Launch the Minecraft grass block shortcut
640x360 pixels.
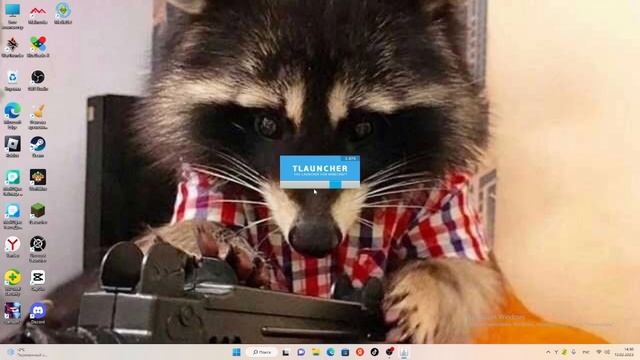coord(38,214)
